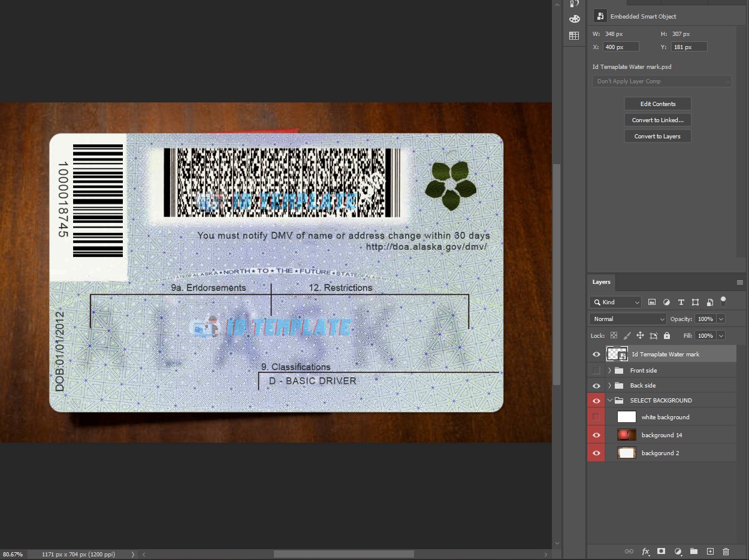The height and width of the screenshot is (560, 749).
Task: Add a layer style fx icon
Action: coord(645,551)
